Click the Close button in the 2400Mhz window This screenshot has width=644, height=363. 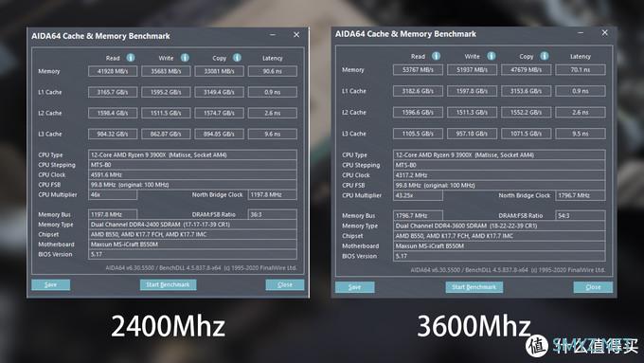click(x=285, y=284)
